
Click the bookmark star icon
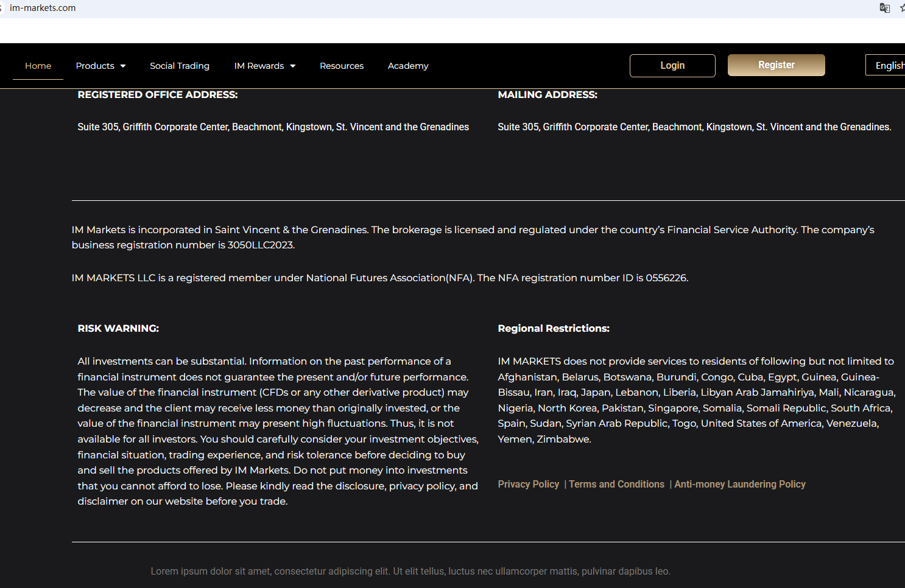902,8
